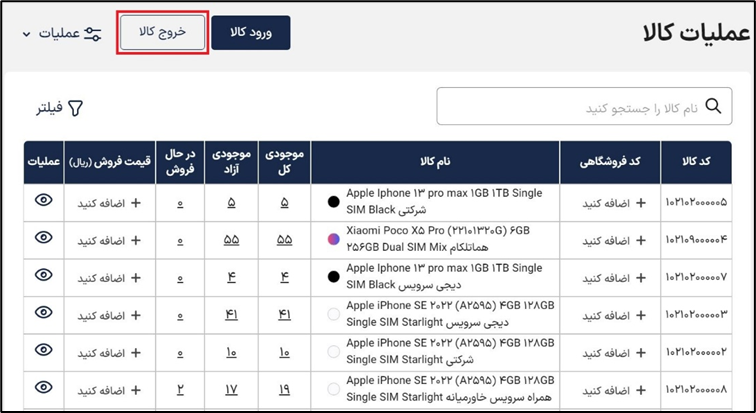This screenshot has height=413, width=756.
Task: Click total stock 19 of product 1021020000008
Action: click(x=284, y=390)
